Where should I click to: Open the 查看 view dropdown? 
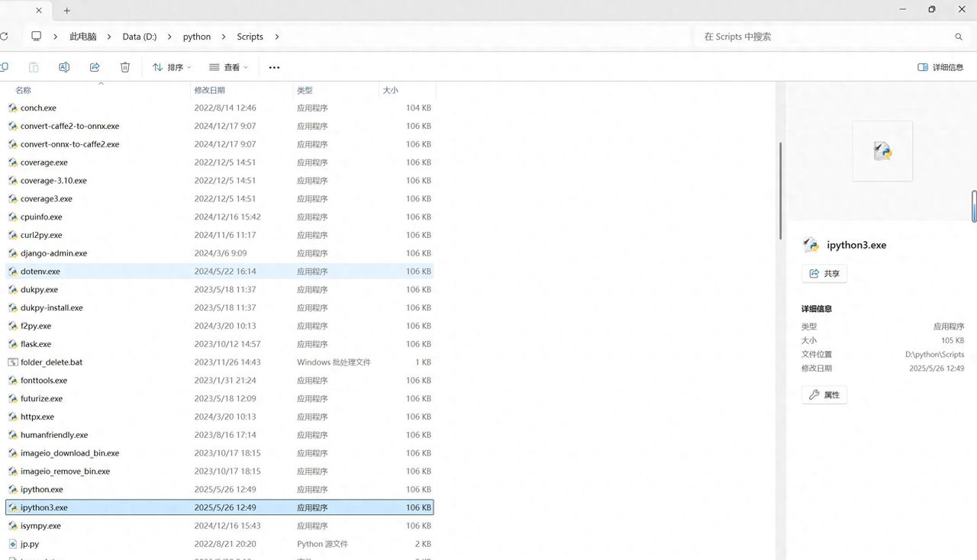tap(229, 67)
